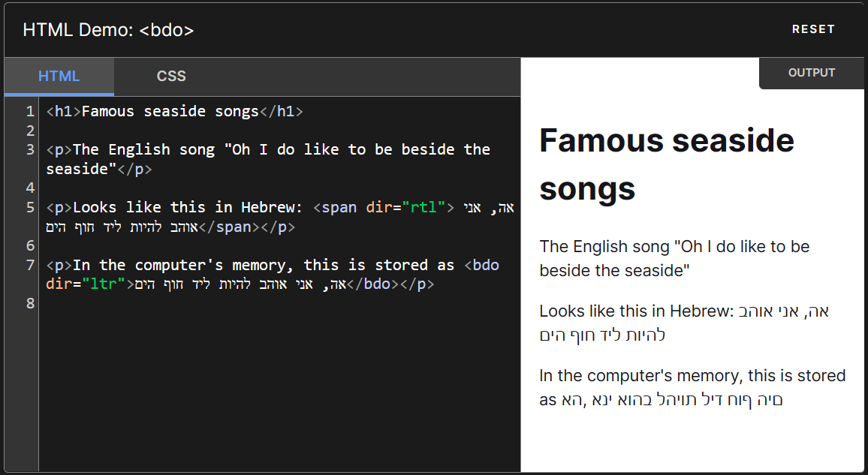Click line number 1 in gutter
The image size is (868, 475).
30,112
